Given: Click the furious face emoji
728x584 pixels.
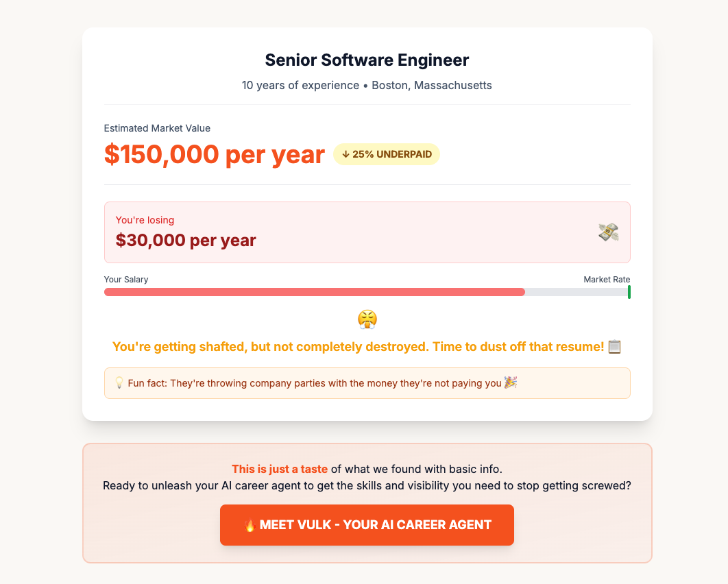Looking at the screenshot, I should (367, 318).
